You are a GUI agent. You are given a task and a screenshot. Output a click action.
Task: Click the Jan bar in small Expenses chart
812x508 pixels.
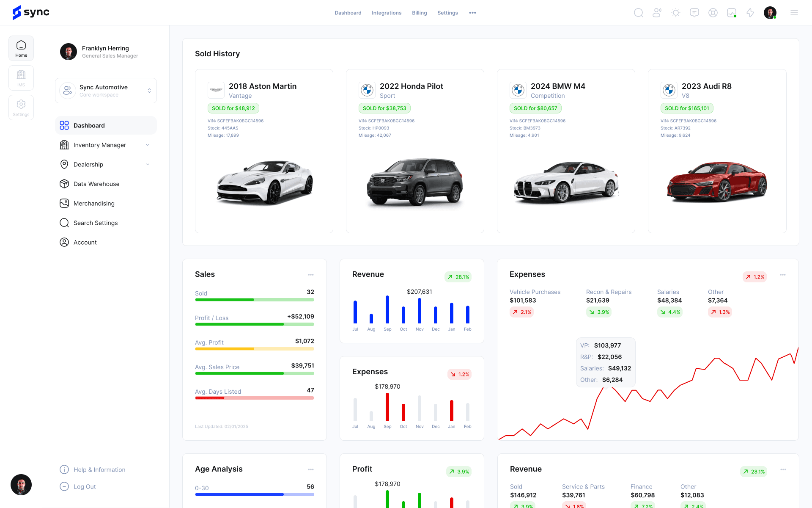pyautogui.click(x=452, y=411)
